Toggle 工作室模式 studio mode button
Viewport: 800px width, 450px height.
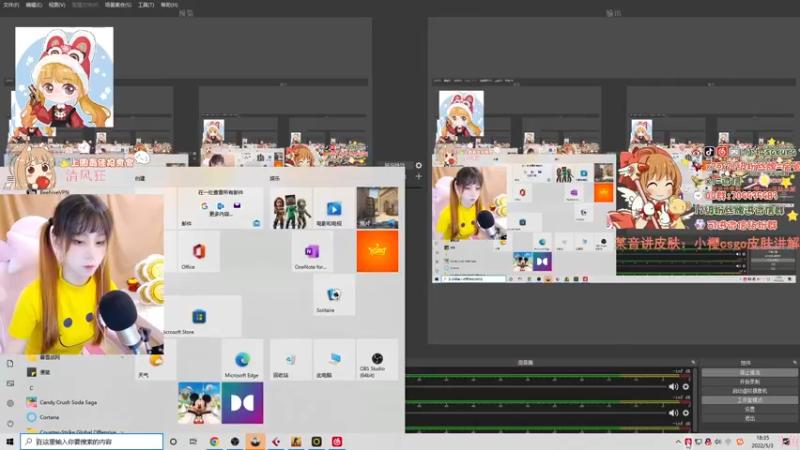(749, 400)
